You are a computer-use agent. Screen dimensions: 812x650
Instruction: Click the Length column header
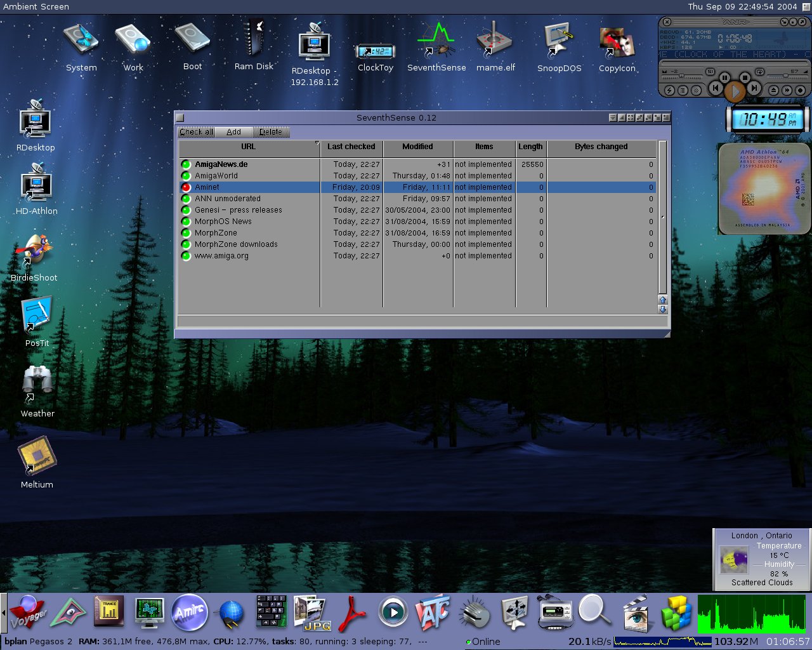point(530,147)
